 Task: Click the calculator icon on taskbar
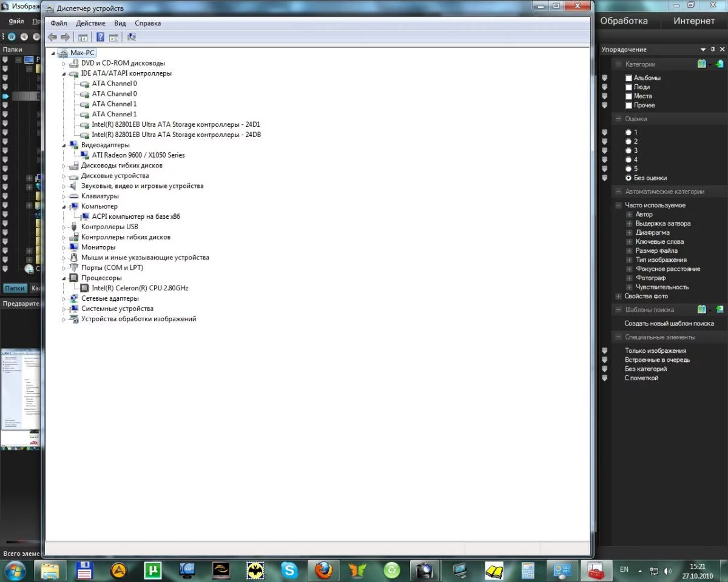click(528, 570)
